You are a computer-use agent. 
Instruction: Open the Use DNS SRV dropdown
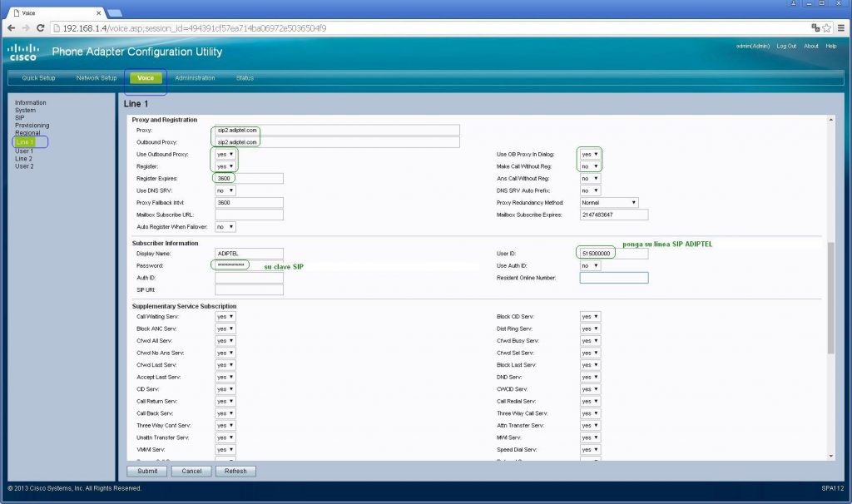click(x=223, y=190)
